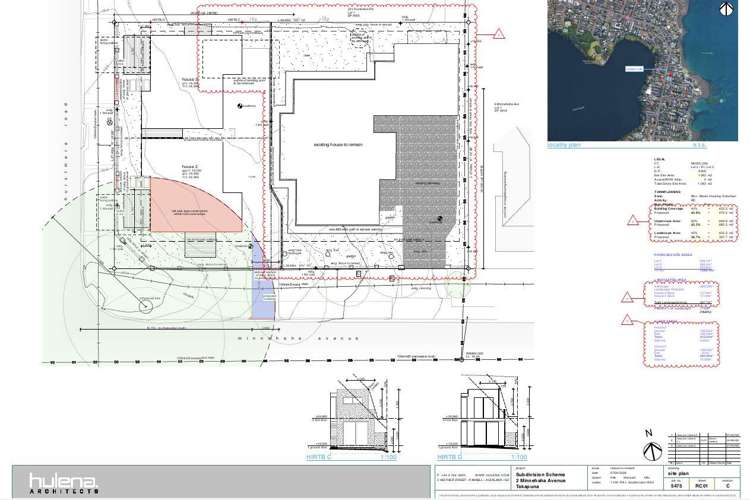Viewport: 750px width, 500px height.
Task: Click the 'HIRTB C' view title
Action: click(x=319, y=457)
